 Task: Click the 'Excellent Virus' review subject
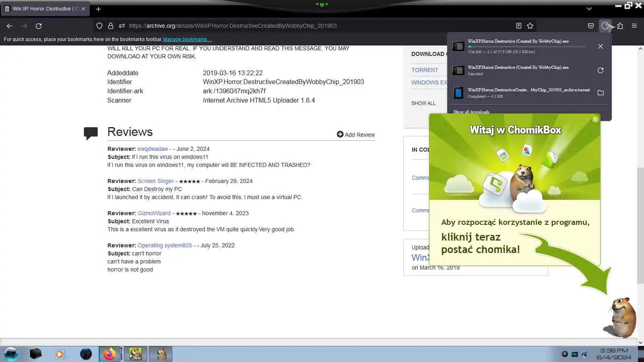151,221
